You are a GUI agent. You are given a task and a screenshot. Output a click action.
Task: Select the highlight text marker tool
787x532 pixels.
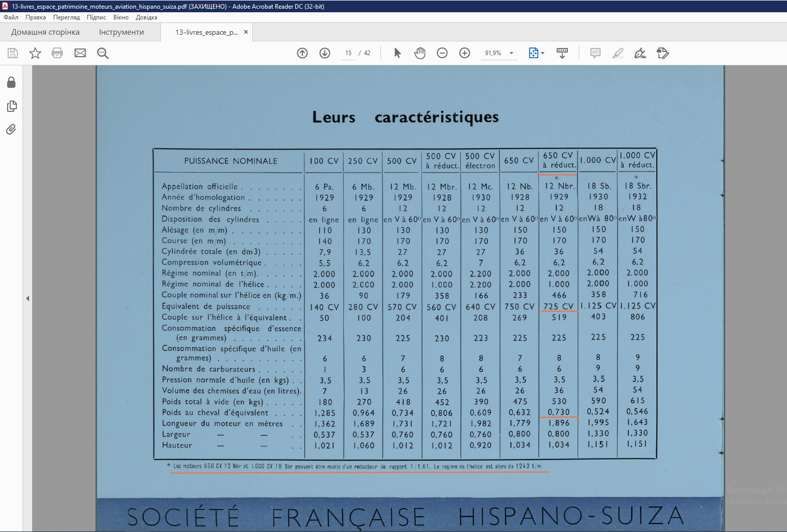618,53
